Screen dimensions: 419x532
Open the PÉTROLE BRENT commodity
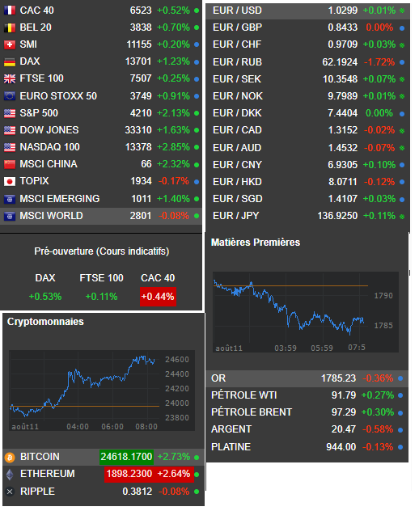[x=307, y=412]
